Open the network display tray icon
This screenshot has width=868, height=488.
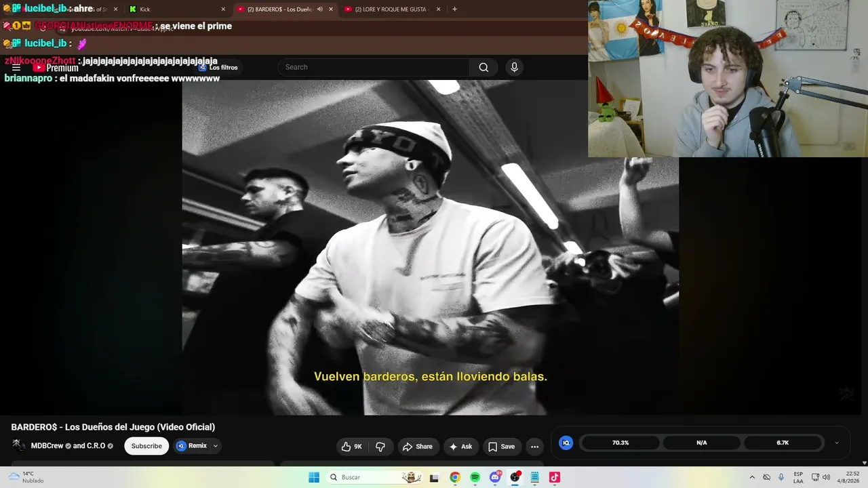815,477
